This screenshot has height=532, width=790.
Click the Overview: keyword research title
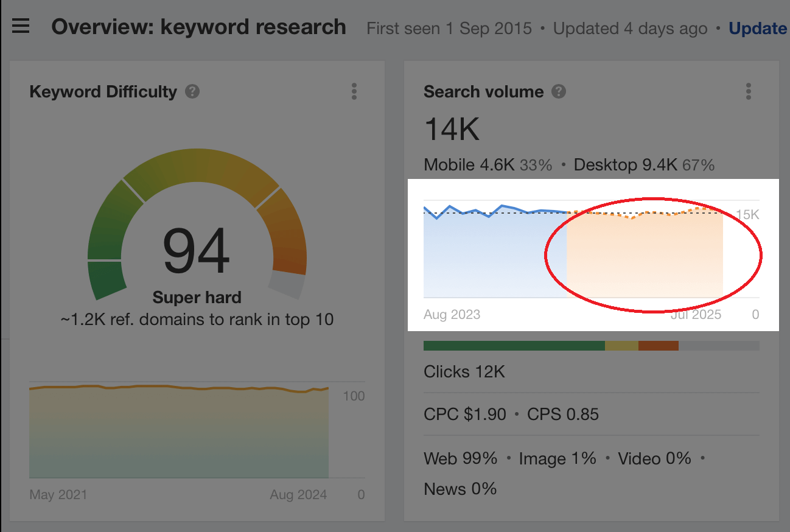click(x=198, y=27)
